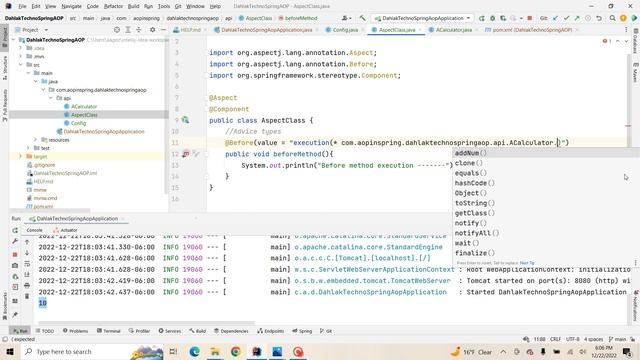Click the Build project hammer icon

click(x=362, y=18)
